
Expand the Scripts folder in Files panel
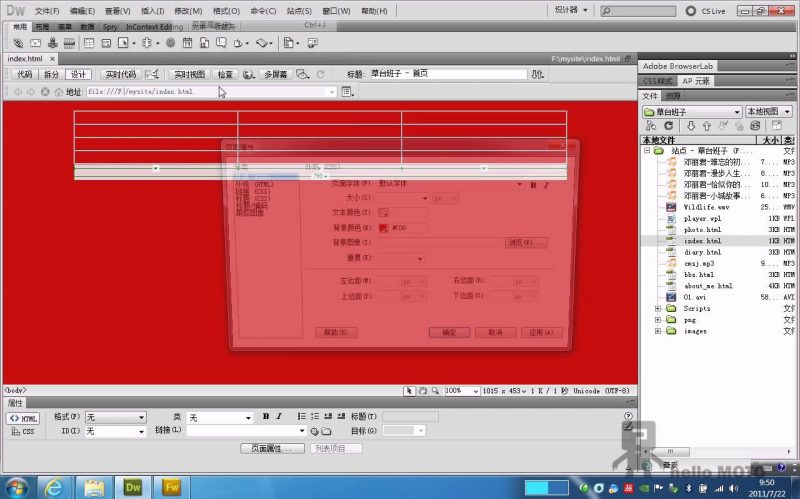[x=658, y=308]
